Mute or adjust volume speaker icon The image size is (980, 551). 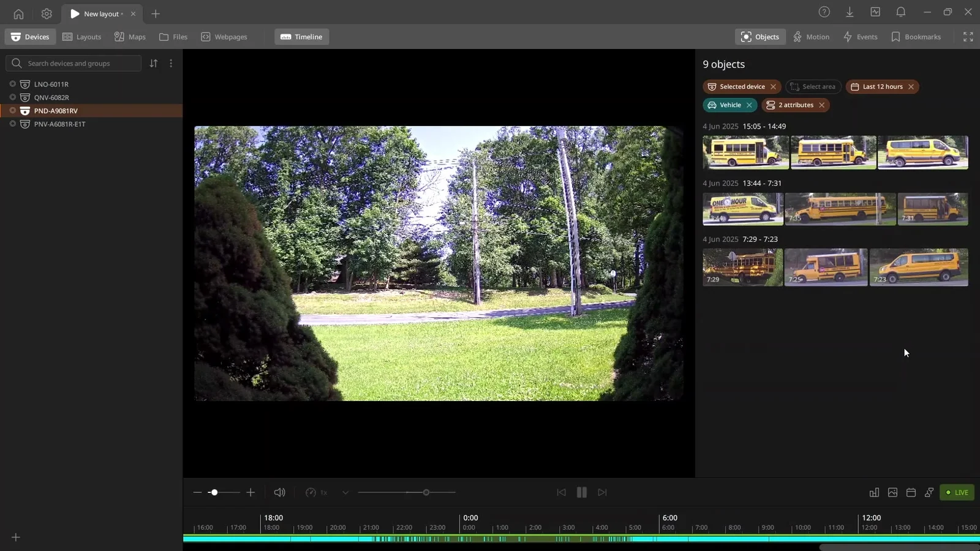point(279,492)
